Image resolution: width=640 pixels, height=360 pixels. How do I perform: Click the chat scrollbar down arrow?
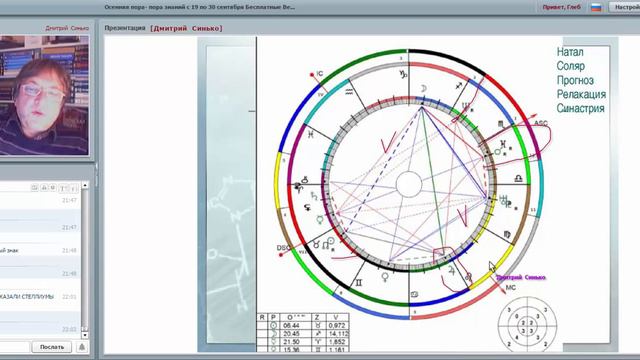click(85, 335)
